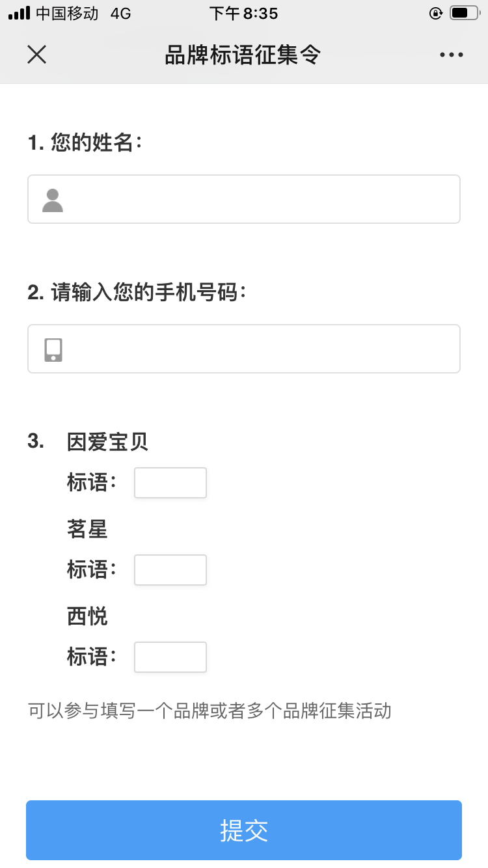
Task: Open the three-dot more options menu
Action: (x=451, y=55)
